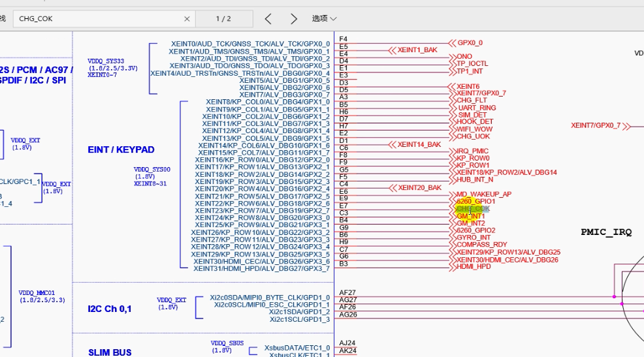The height and width of the screenshot is (357, 644).
Task: Click the XEINT1_BAK net label
Action: [417, 50]
